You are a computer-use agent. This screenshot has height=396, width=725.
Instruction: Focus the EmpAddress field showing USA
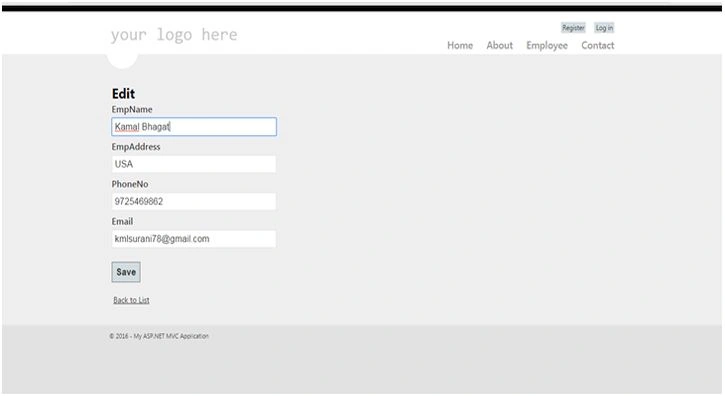pos(194,164)
